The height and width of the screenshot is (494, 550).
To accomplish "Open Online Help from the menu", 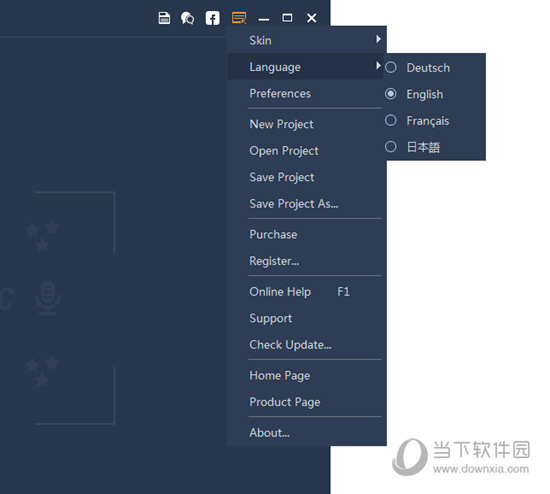I will coord(307,292).
